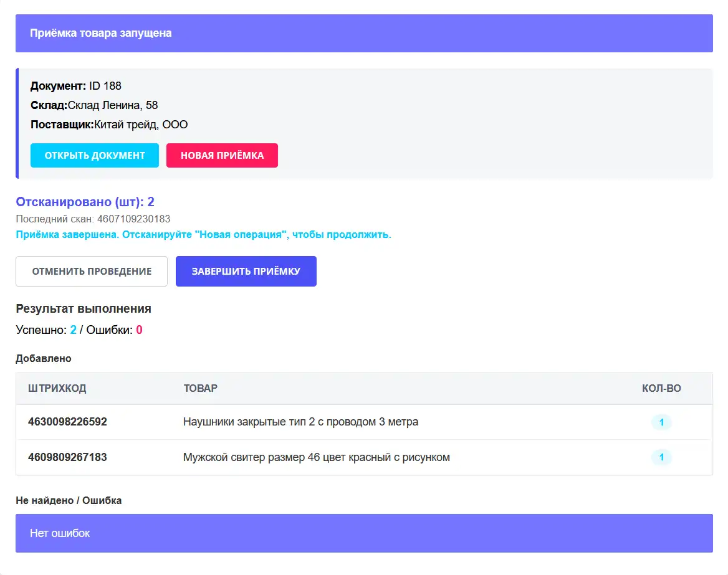Click the ШТРИХКОД column header

pos(57,388)
